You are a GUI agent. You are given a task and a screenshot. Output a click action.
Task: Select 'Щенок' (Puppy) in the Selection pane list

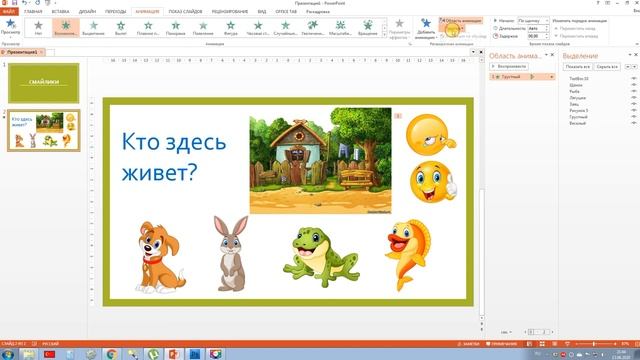click(576, 85)
